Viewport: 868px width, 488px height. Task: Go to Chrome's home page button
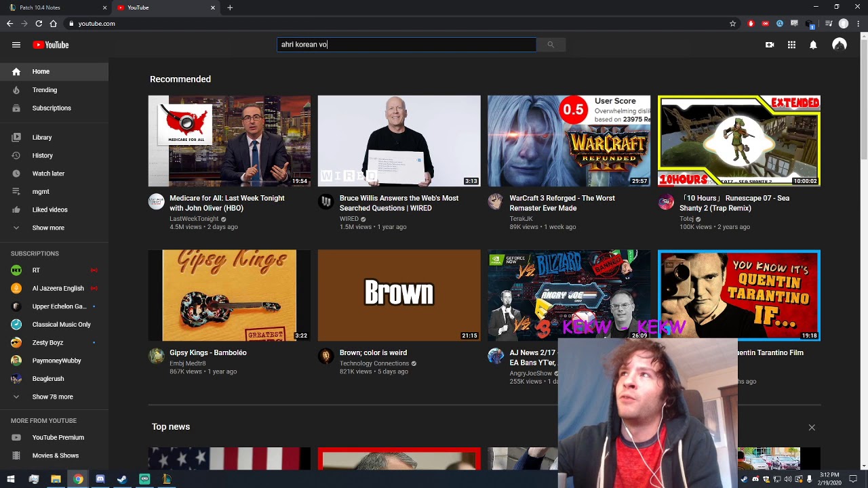pyautogui.click(x=54, y=24)
